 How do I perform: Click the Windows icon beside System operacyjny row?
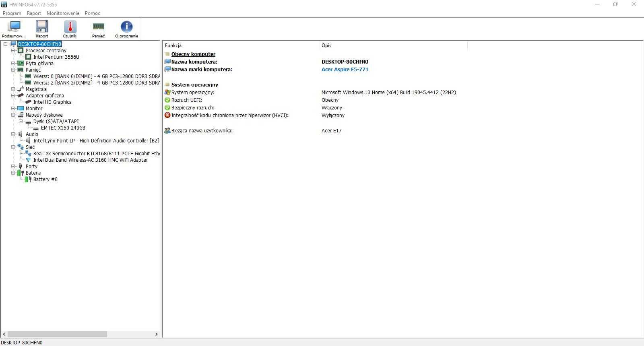click(x=167, y=93)
